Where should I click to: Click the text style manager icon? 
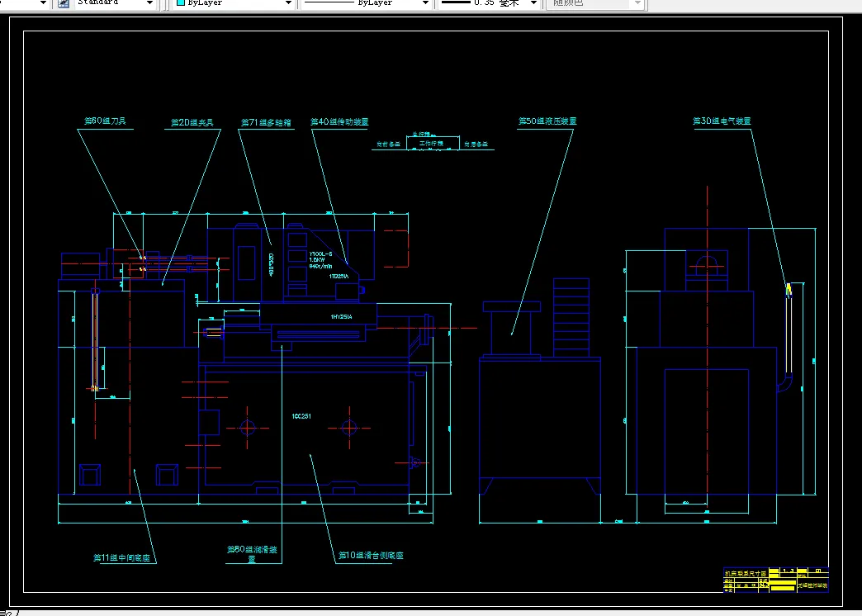click(64, 3)
